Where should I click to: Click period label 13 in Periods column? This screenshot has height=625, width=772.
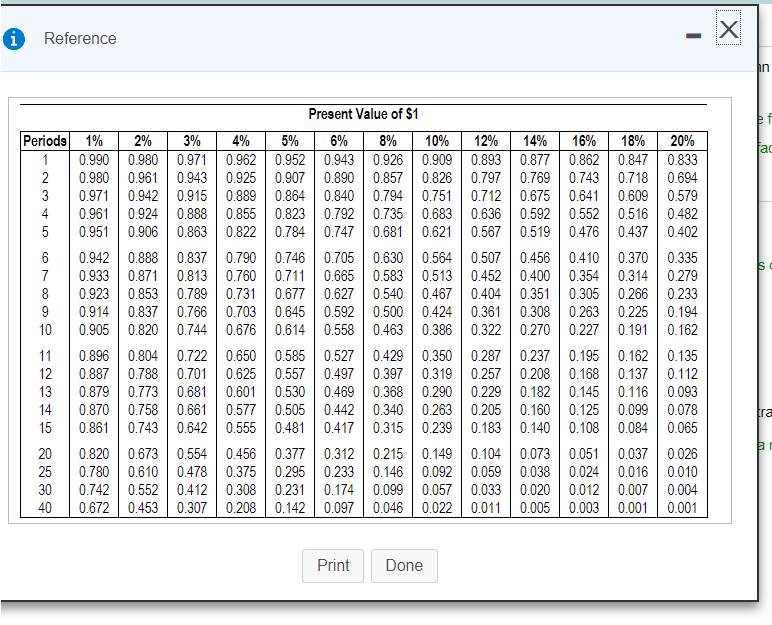(x=45, y=392)
